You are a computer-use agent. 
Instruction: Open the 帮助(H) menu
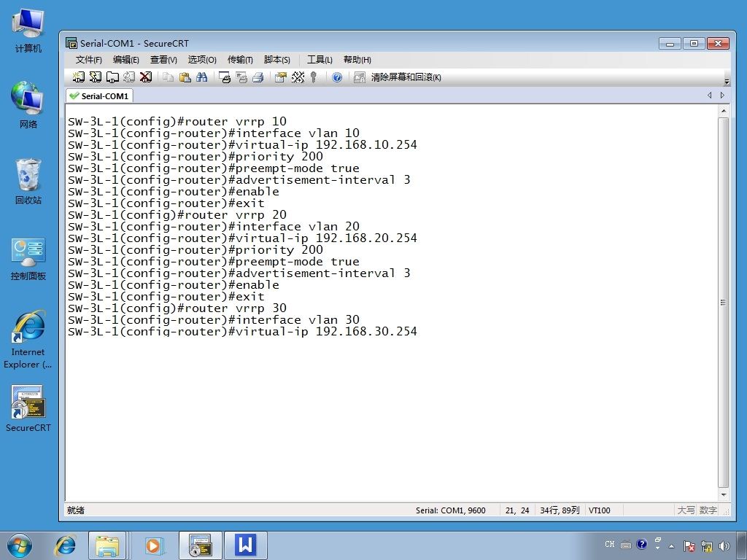pyautogui.click(x=357, y=60)
